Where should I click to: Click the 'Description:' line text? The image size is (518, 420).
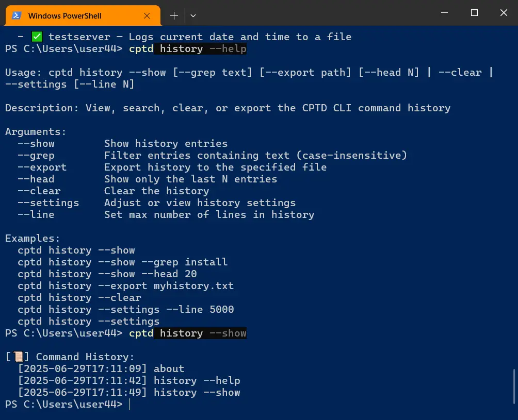coord(228,108)
